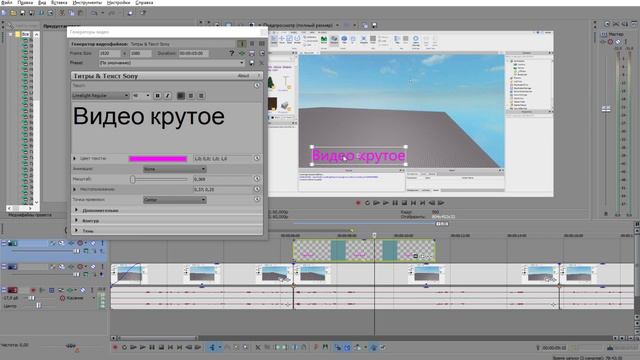Screen dimensions: 640x360
Task: Click text 'Видео крутое' in editor
Action: click(149, 116)
